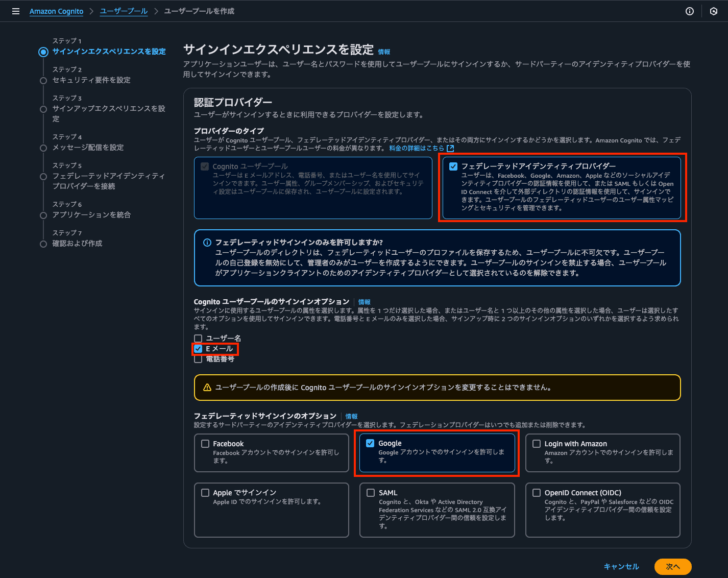Select step セキュリティ要件を設定 in wizard
Screen dimensions: 728x578
(x=91, y=80)
